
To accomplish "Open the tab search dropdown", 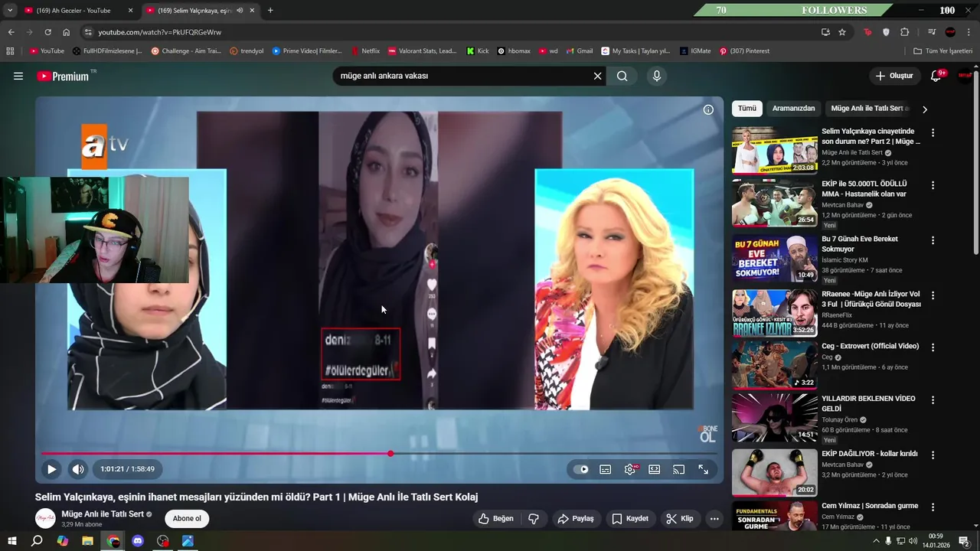I will [10, 11].
